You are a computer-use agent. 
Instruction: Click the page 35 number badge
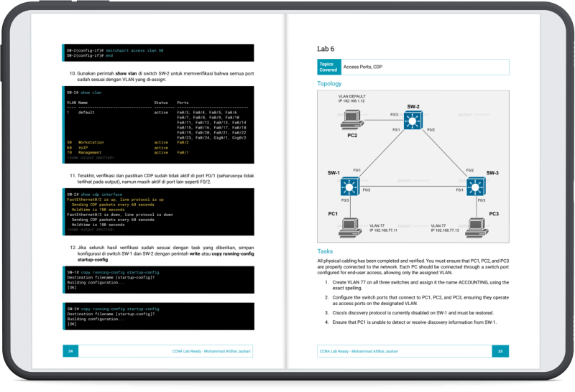click(500, 351)
